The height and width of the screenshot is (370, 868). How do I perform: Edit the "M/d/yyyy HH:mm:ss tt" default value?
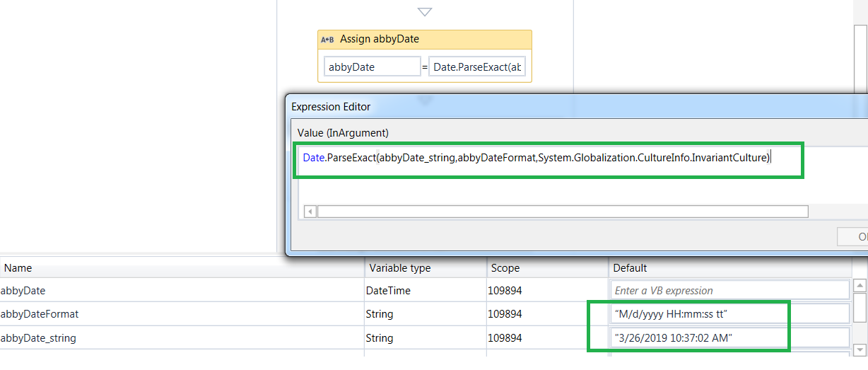[730, 313]
